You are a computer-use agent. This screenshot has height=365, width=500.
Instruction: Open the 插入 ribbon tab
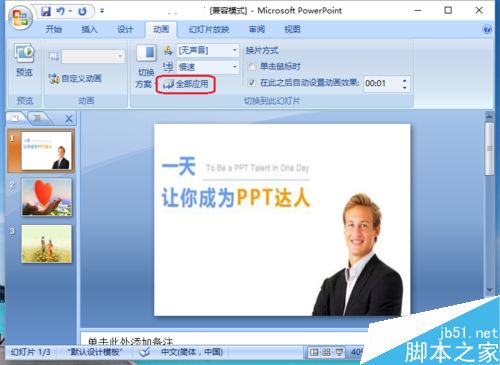point(89,29)
